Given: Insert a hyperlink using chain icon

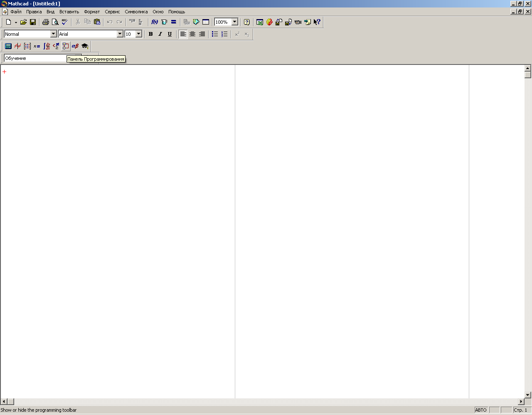Looking at the screenshot, I should click(x=187, y=22).
